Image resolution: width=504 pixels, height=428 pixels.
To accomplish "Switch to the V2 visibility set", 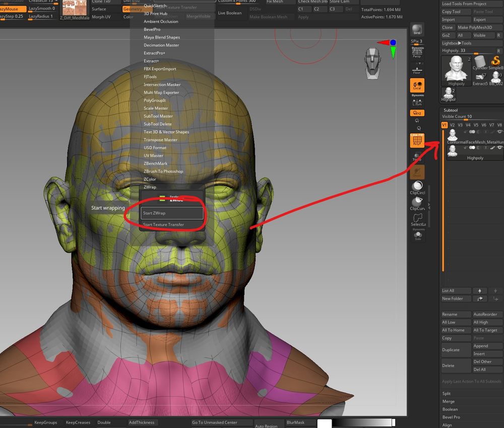I will point(452,125).
